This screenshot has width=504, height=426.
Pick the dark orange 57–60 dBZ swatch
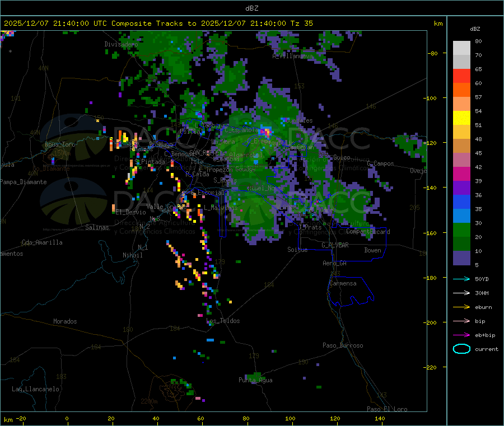[x=461, y=90]
